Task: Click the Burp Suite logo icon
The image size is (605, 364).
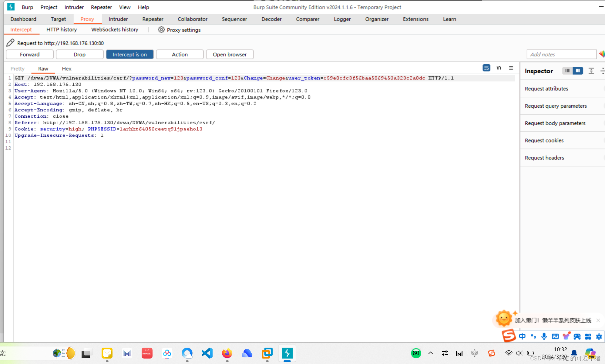Action: pyautogui.click(x=11, y=7)
